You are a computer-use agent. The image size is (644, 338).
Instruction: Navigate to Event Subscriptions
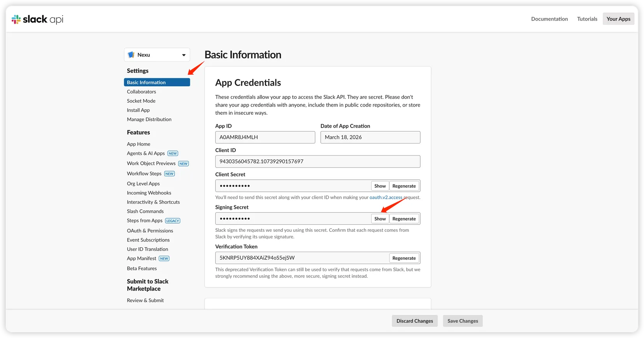tap(148, 240)
